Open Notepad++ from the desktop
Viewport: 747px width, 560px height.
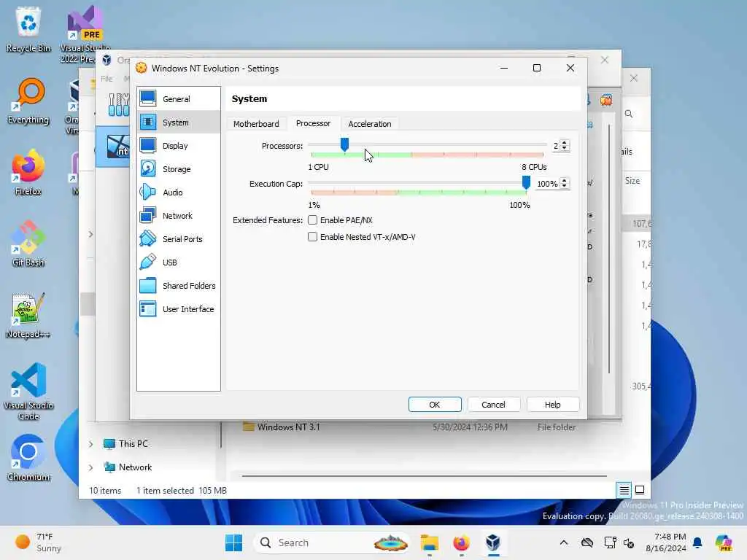pos(28,315)
